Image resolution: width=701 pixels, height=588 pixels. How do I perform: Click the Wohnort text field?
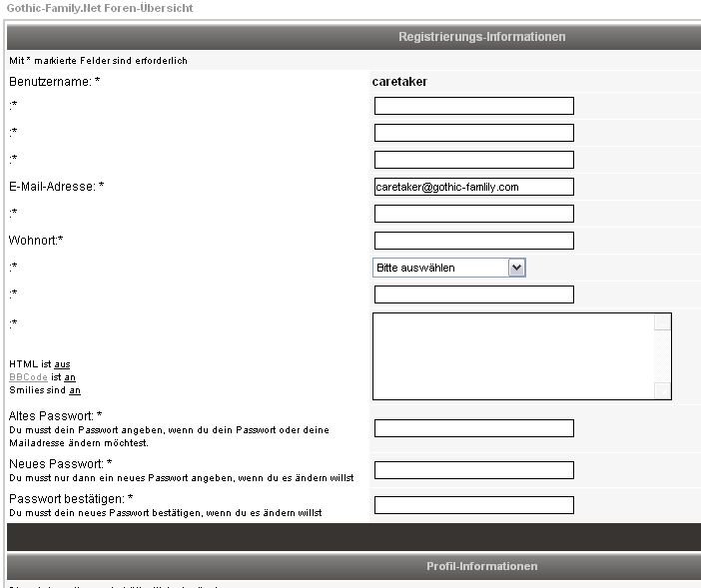(x=473, y=241)
